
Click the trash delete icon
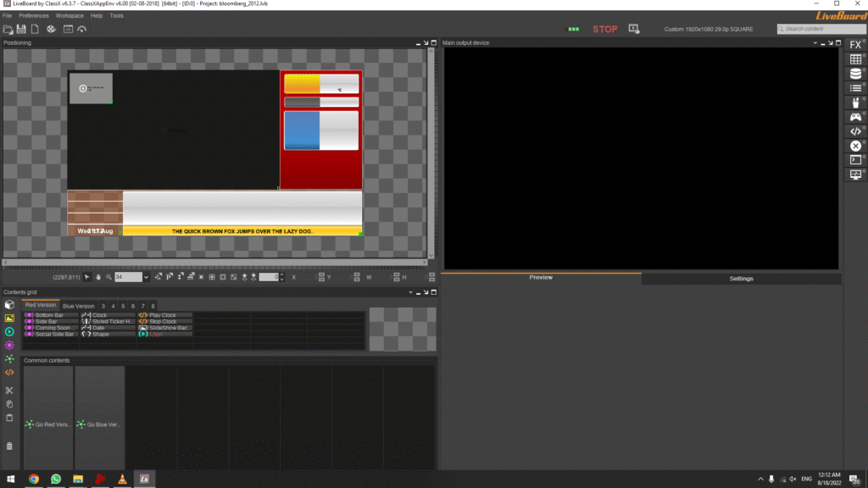pos(9,446)
